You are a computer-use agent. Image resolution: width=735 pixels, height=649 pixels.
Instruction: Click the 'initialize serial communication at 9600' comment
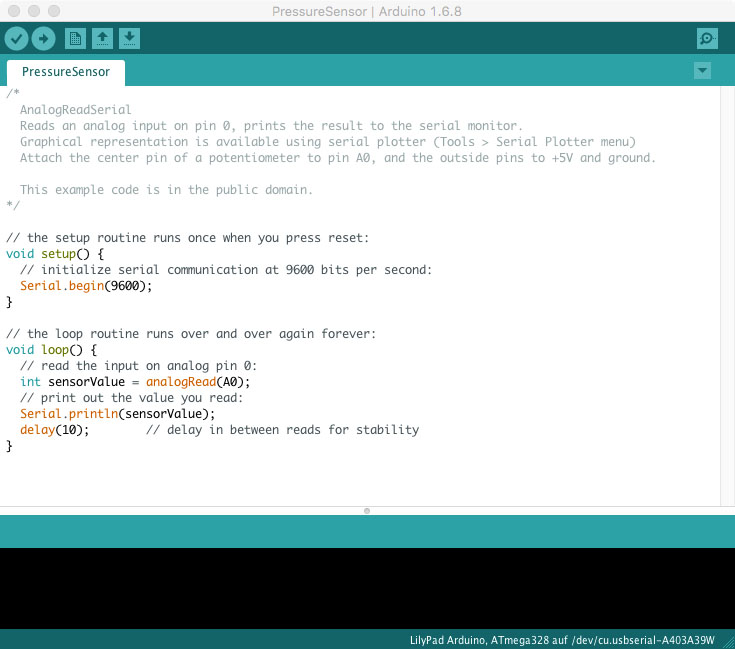click(x=226, y=270)
